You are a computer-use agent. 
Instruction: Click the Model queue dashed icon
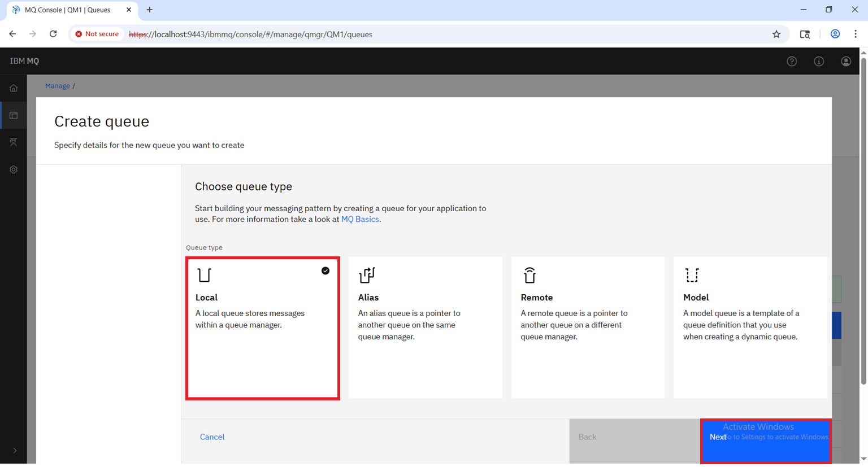tap(692, 275)
